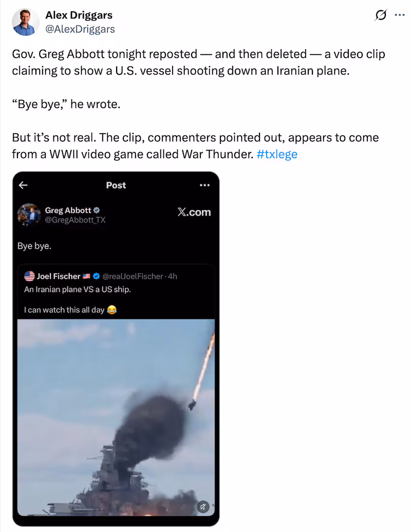Click the back arrow above the embedded post
The height and width of the screenshot is (532, 411).
point(23,185)
